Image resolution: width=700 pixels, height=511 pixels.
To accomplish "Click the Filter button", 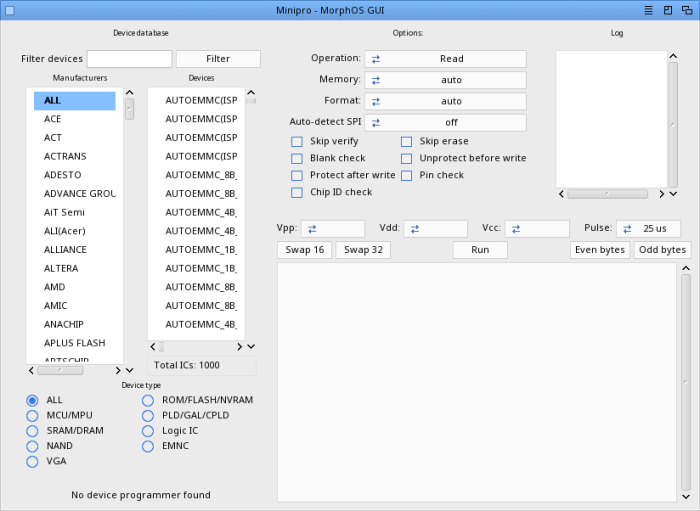I will [x=218, y=59].
